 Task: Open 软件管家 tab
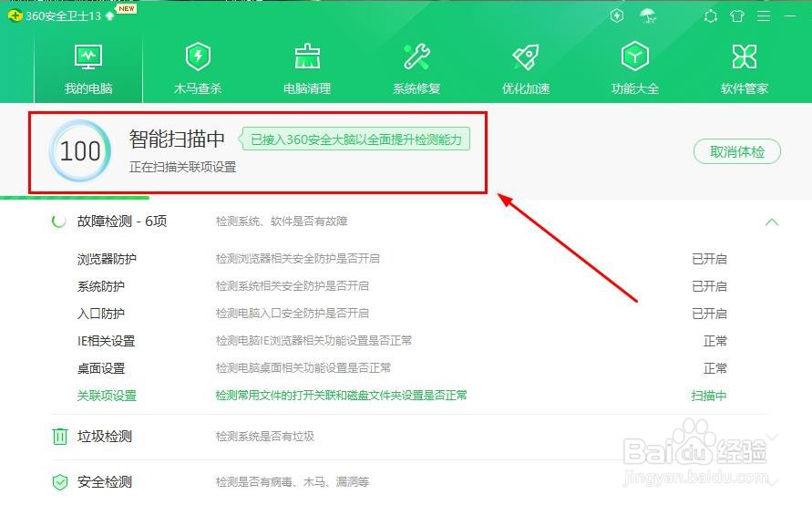pos(745,69)
